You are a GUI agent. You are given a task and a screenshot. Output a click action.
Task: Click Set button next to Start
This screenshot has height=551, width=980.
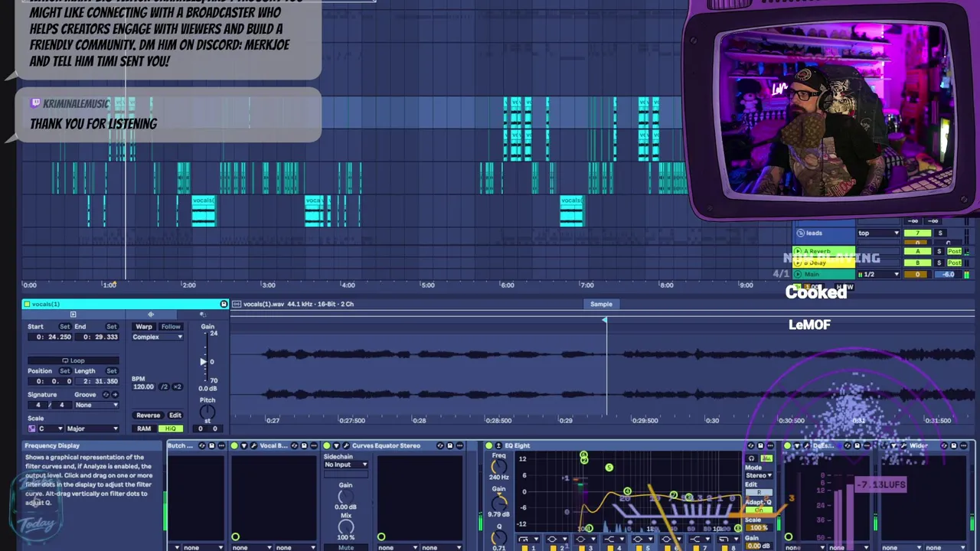65,327
